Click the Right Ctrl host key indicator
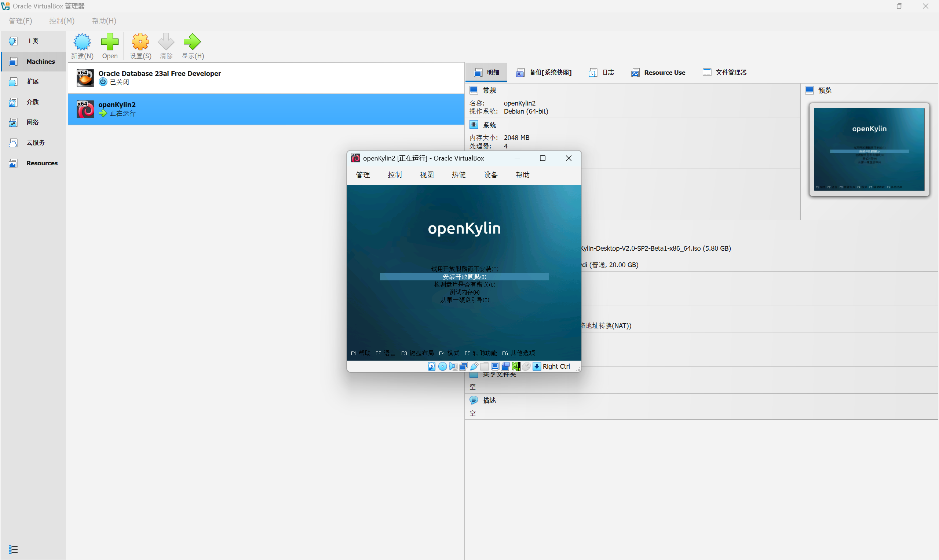Screen dimensions: 939x560 (556, 366)
